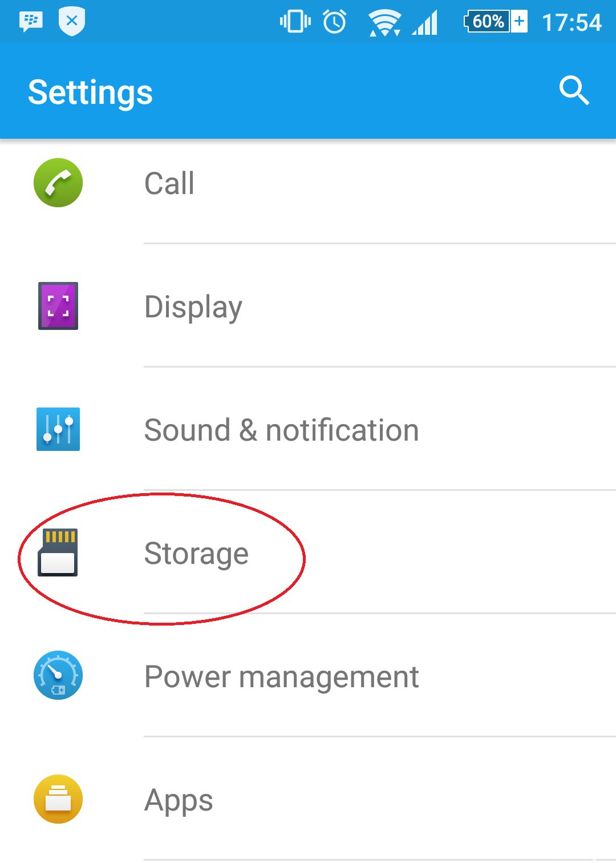616x863 pixels.
Task: Tap the Sound sliders icon
Action: click(58, 429)
